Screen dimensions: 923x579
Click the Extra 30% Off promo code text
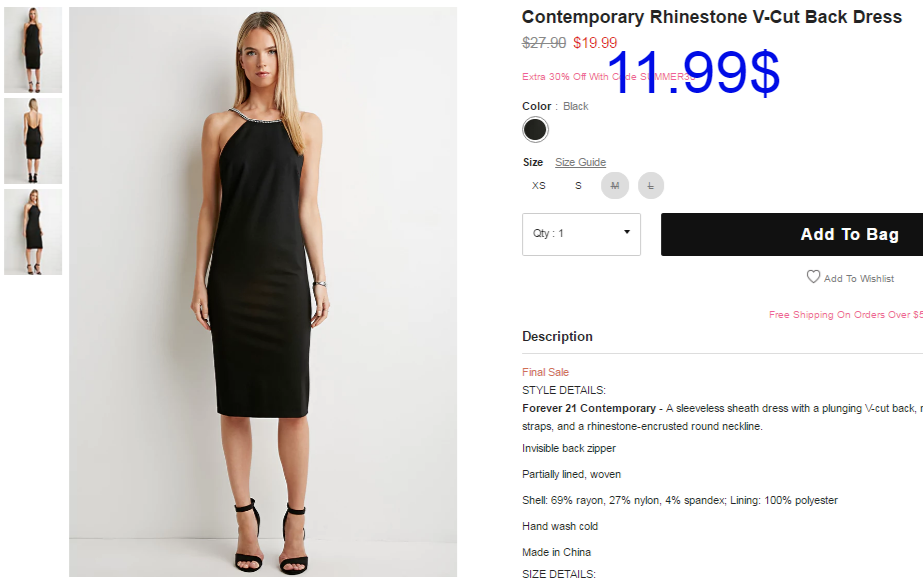click(609, 77)
